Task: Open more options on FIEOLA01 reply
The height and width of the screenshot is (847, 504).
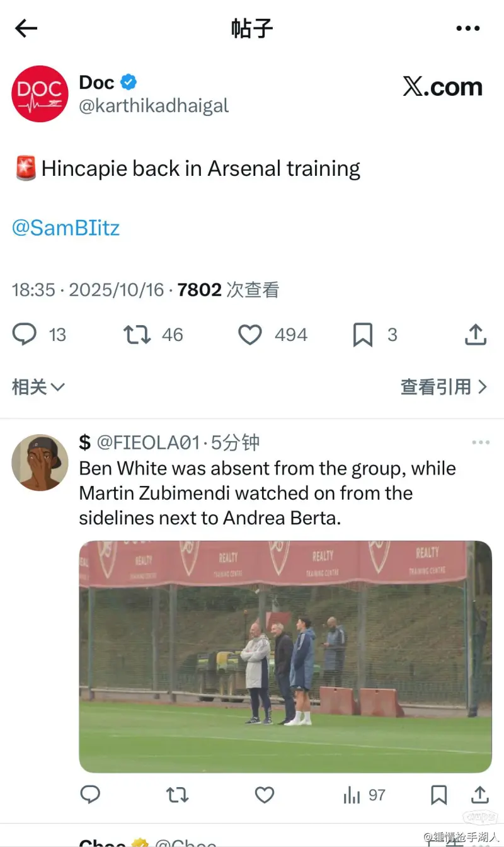Action: coord(481,443)
